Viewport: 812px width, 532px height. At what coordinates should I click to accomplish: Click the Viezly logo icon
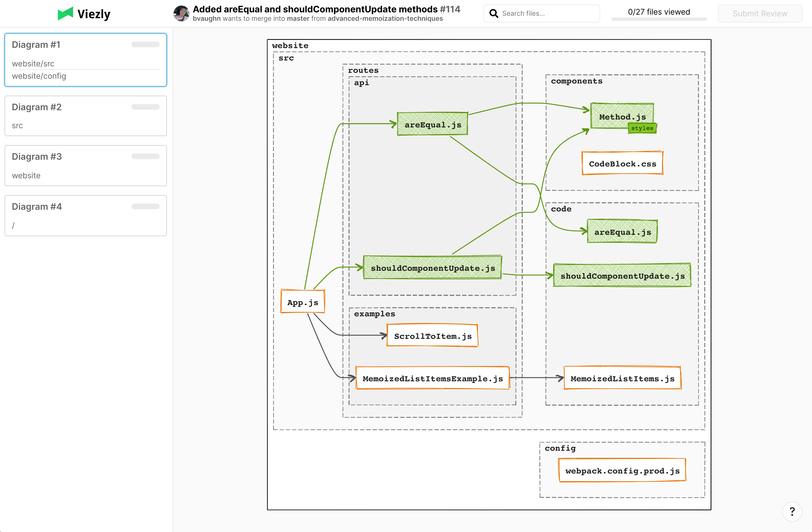(65, 14)
